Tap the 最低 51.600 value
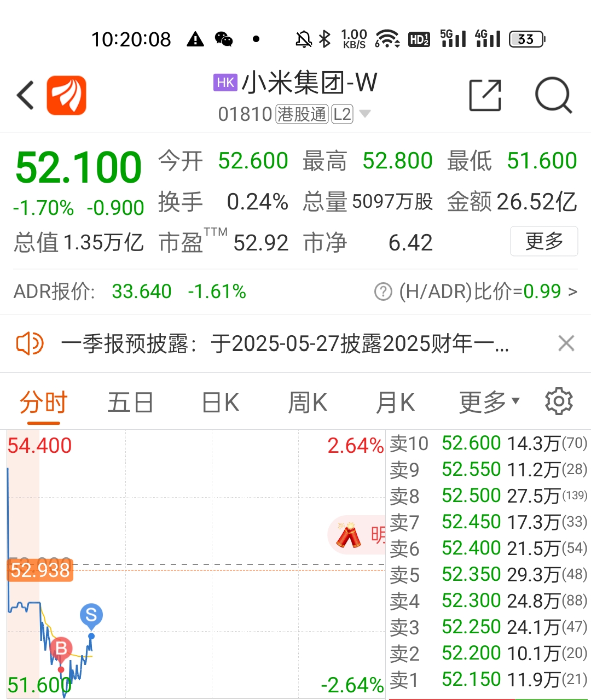This screenshot has width=591, height=700. point(542,161)
